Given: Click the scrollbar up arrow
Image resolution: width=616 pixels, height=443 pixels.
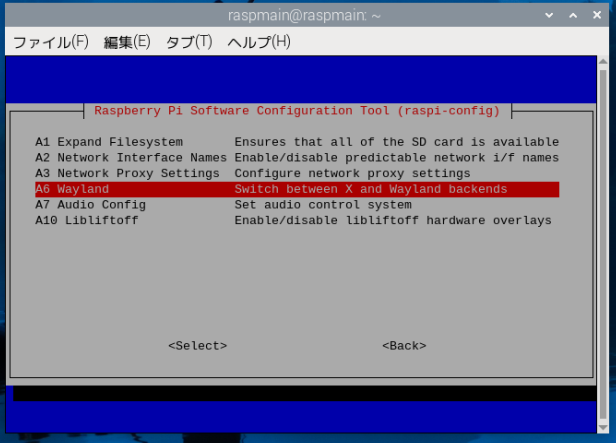Looking at the screenshot, I should (x=603, y=61).
